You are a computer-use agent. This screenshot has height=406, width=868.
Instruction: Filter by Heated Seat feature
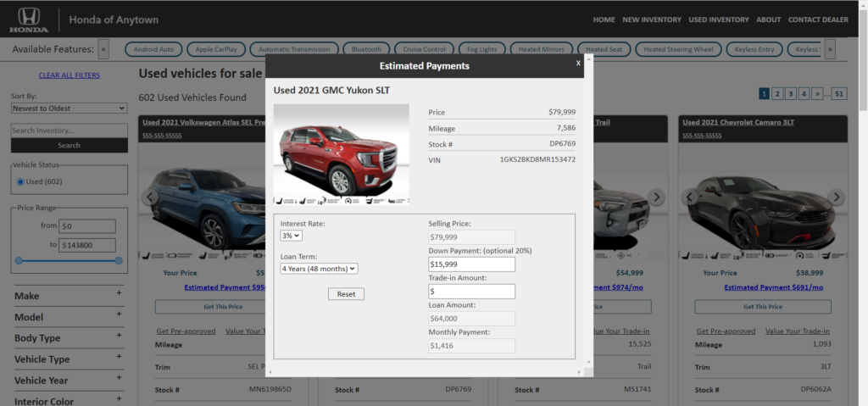(x=604, y=49)
